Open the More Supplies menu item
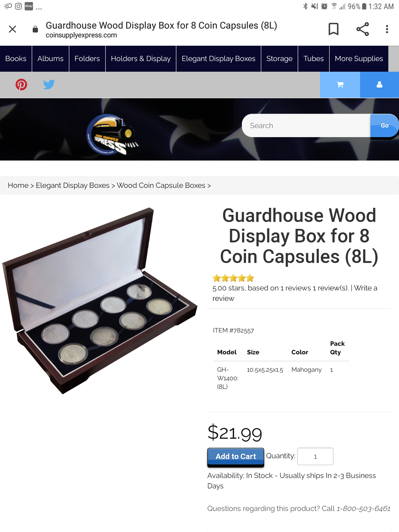Viewport: 399px width, 532px height. pyautogui.click(x=359, y=59)
